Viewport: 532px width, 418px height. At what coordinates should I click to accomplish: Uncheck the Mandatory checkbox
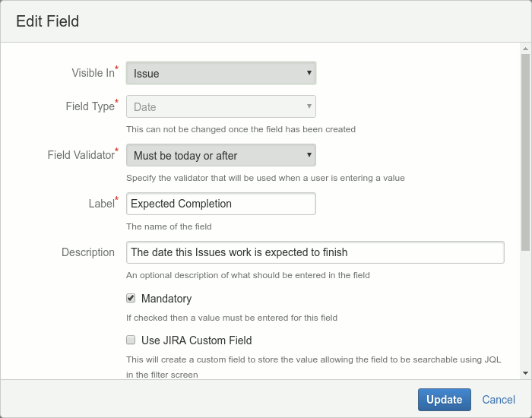point(131,298)
